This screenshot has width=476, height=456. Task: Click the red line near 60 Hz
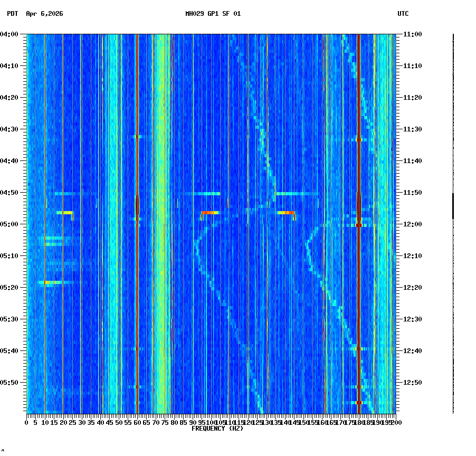[x=137, y=158]
